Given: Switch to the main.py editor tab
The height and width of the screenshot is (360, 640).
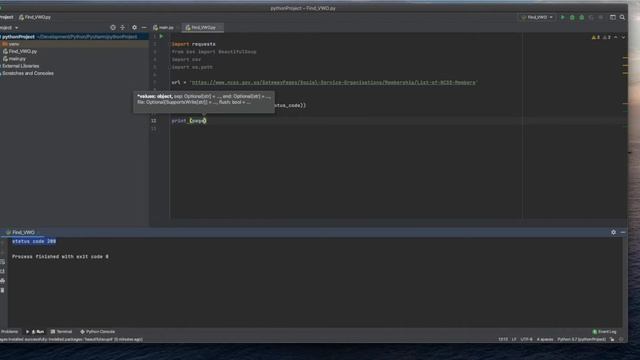Looking at the screenshot, I should 163,27.
